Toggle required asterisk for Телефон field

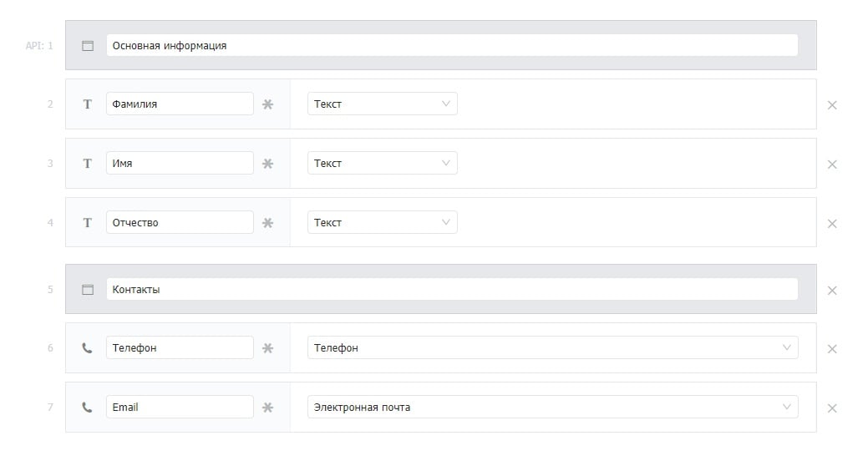pyautogui.click(x=268, y=348)
